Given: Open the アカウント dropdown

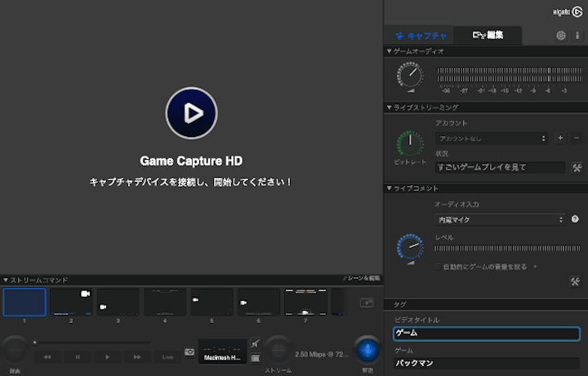Looking at the screenshot, I should 492,139.
